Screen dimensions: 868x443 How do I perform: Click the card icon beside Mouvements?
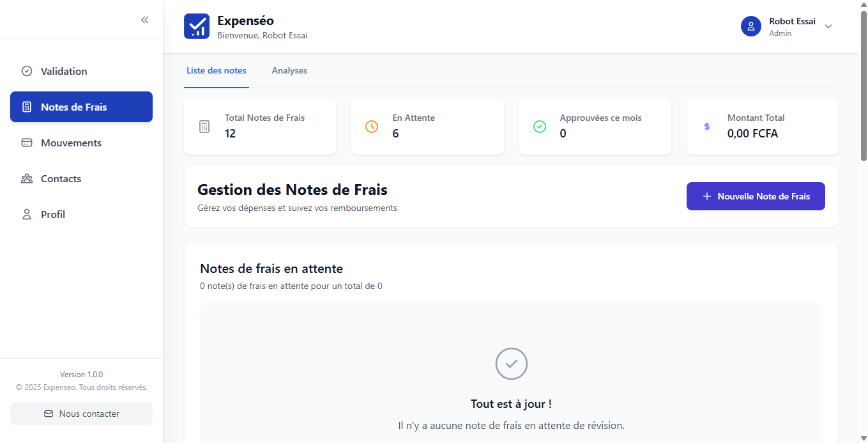pos(27,143)
